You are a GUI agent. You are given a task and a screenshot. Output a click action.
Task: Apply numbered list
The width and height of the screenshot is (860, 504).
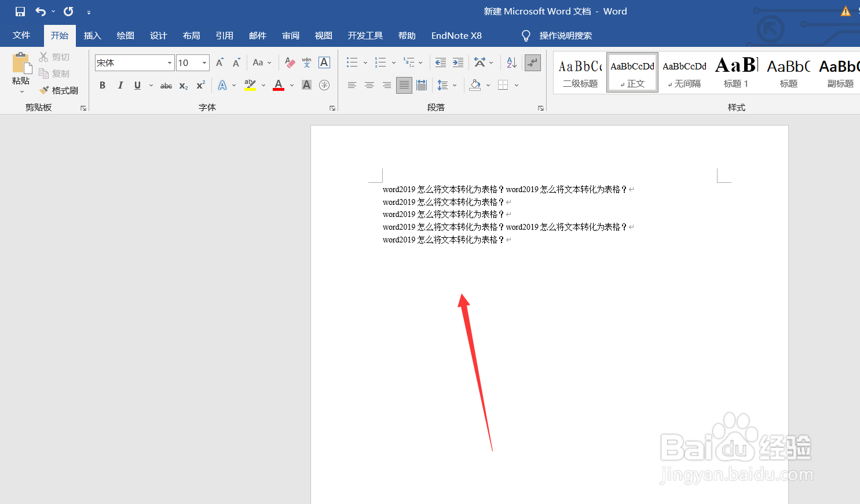tap(380, 62)
